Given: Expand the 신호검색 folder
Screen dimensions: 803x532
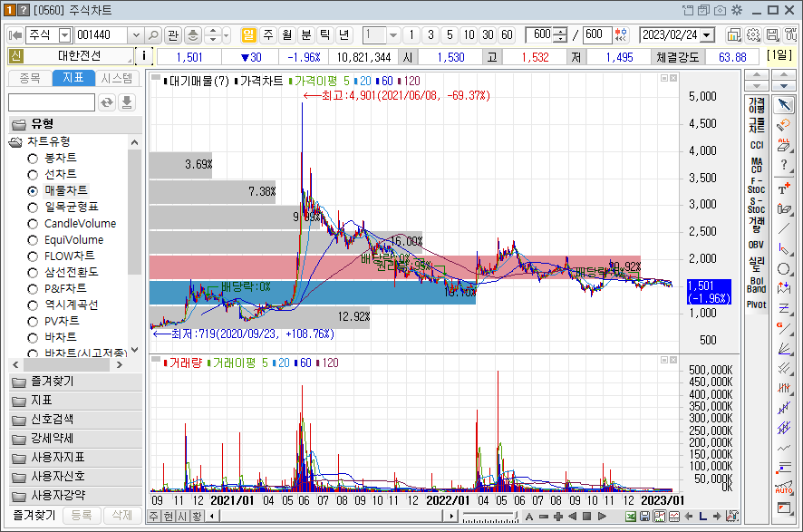Looking at the screenshot, I should pos(75,420).
